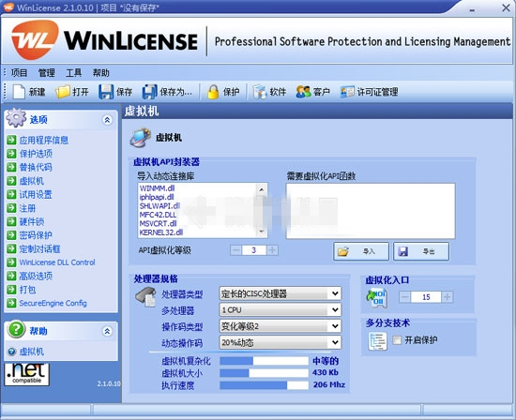Increase API虚拟化等级 with the plus button
Screen dimensions: 516x420
tap(272, 250)
